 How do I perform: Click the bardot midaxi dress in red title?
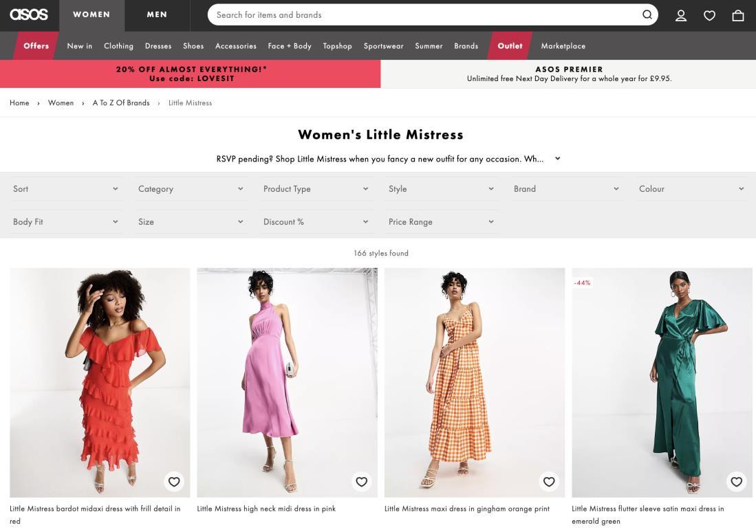(95, 515)
